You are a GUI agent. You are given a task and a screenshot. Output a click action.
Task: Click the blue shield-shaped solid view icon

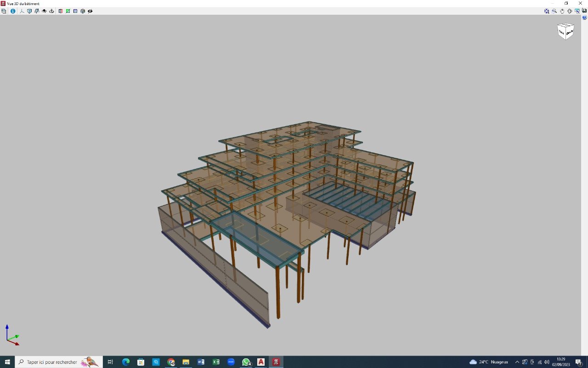29,11
